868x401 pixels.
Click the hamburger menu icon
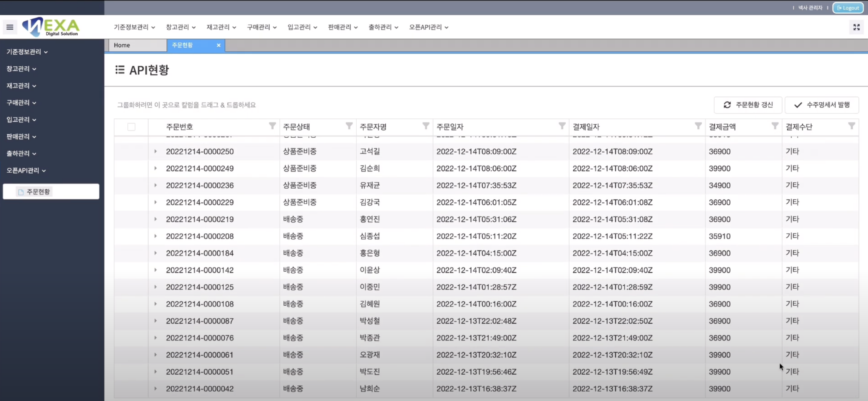(10, 27)
